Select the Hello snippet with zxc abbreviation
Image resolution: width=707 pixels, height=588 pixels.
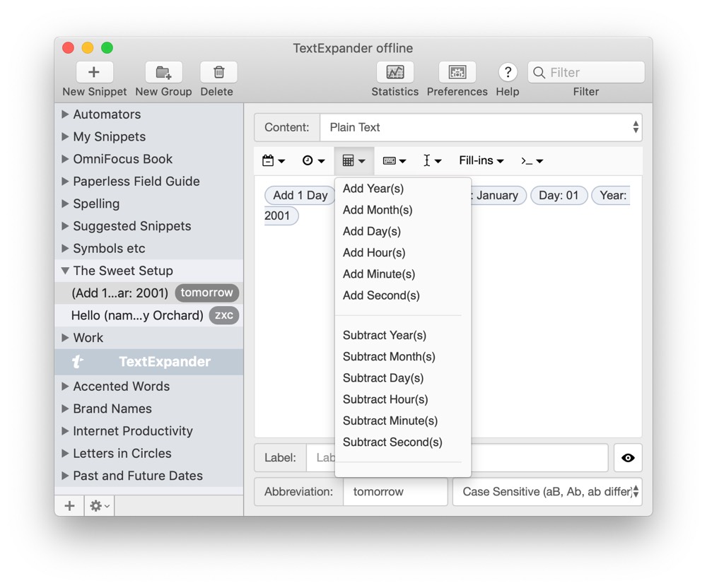point(148,315)
